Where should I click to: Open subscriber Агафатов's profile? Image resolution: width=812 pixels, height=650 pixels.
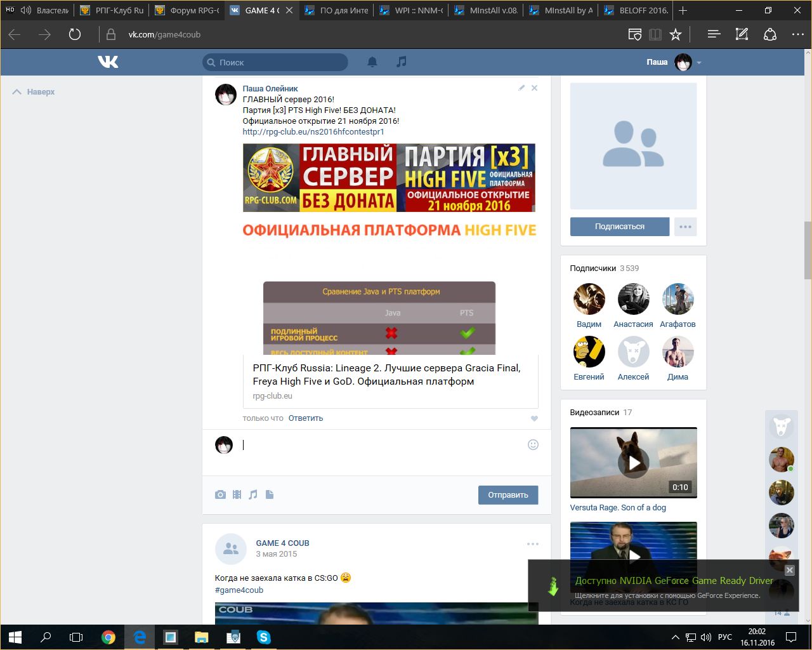(x=678, y=298)
